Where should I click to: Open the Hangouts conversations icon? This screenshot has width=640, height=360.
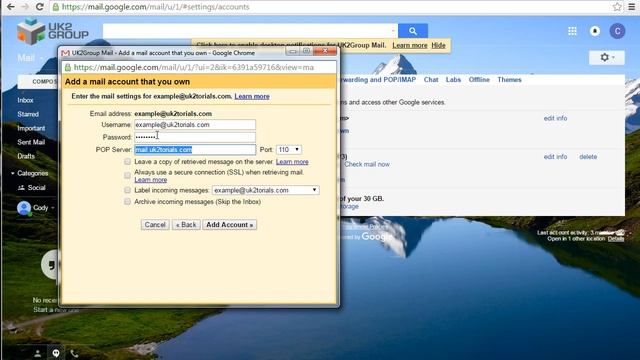[x=56, y=353]
